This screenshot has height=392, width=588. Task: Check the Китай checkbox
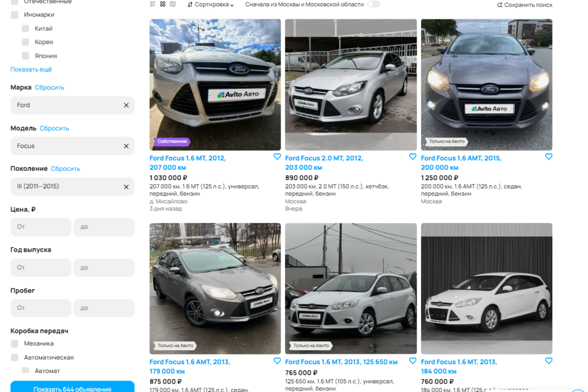click(25, 28)
